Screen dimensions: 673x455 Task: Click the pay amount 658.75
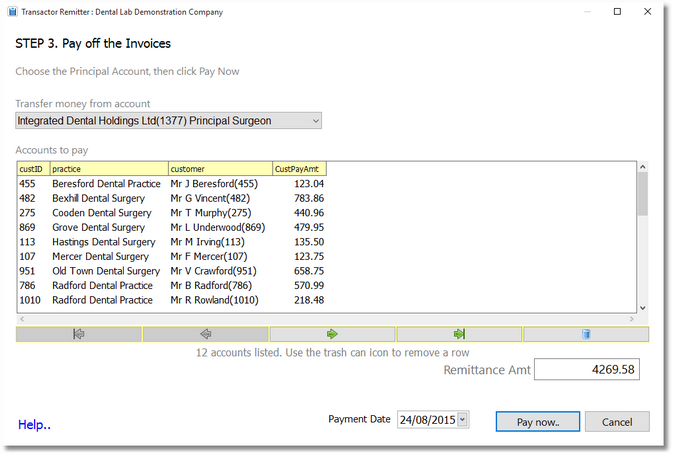309,271
